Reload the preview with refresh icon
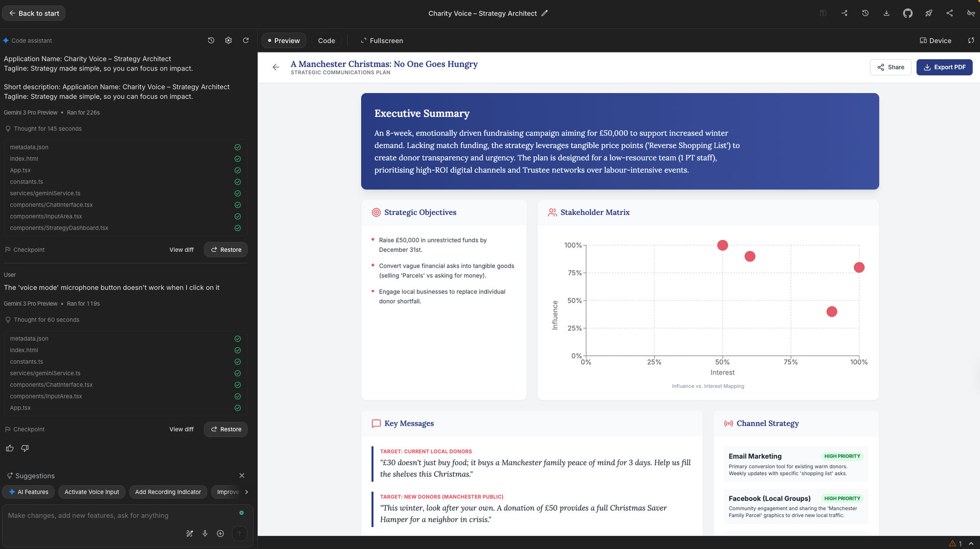Viewport: 980px width, 549px height. tap(971, 41)
